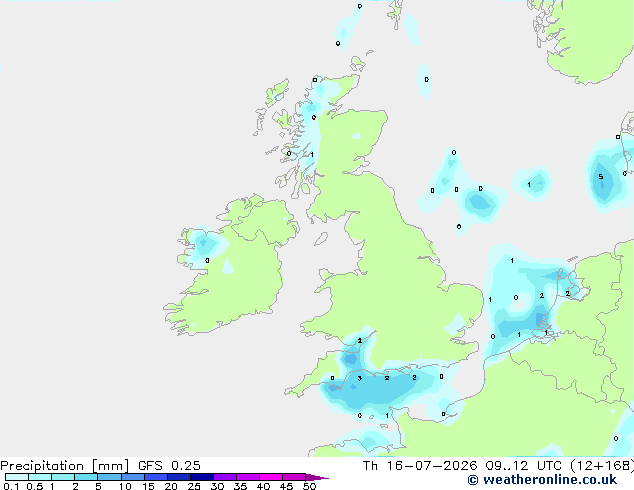Click the '50' legend scale label
Viewport: 634px width, 490px height.
[x=309, y=486]
